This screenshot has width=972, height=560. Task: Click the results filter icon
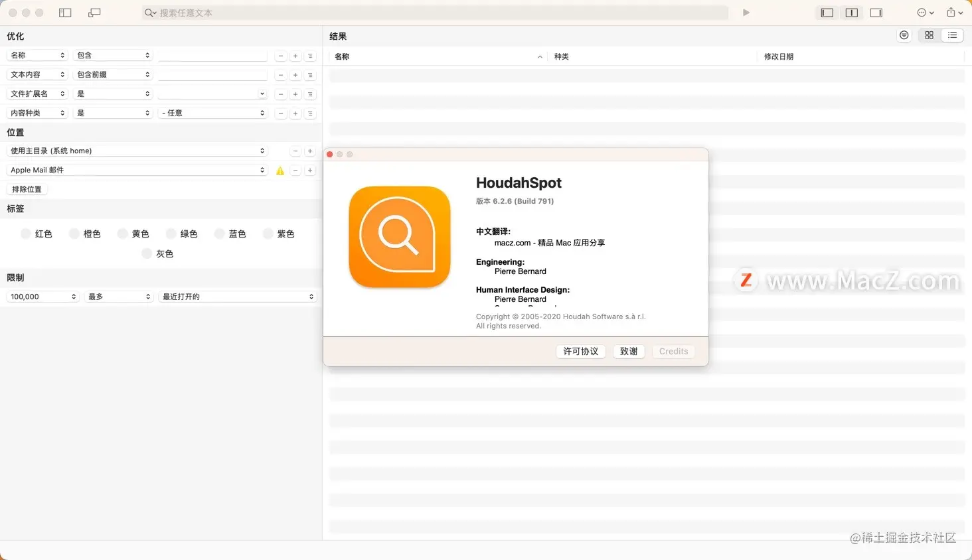(x=904, y=35)
